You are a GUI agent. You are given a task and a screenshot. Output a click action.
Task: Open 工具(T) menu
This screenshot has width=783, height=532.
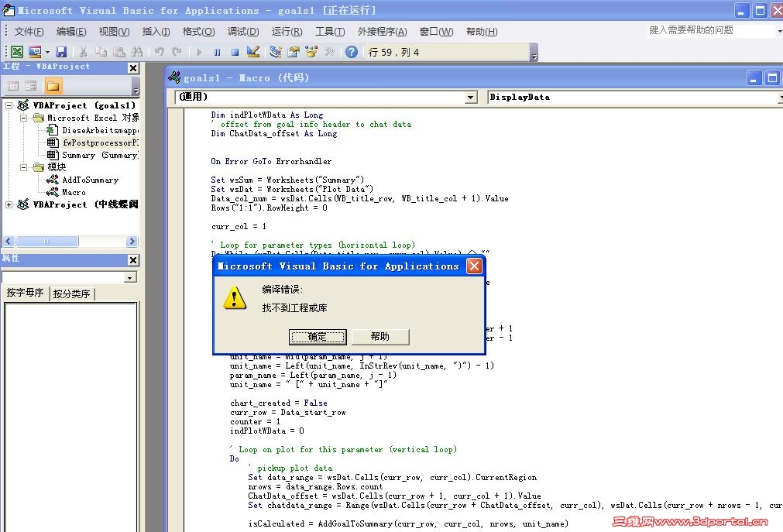(x=330, y=32)
